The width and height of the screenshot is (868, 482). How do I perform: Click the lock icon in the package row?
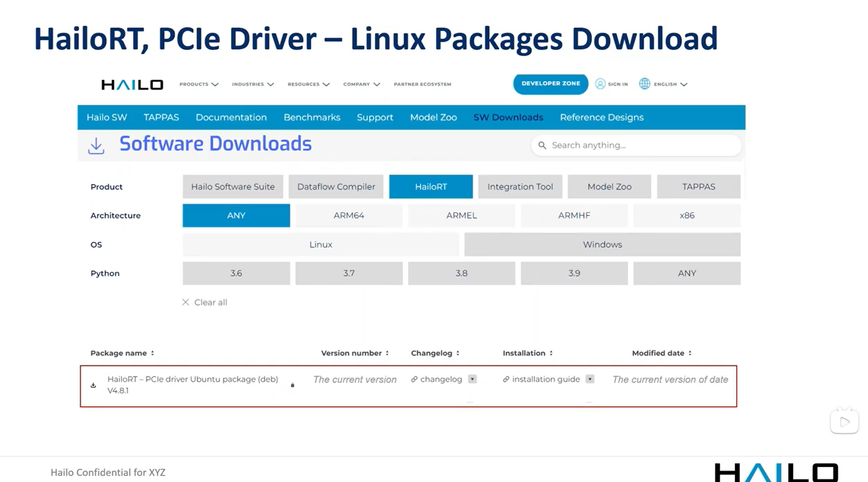point(292,385)
